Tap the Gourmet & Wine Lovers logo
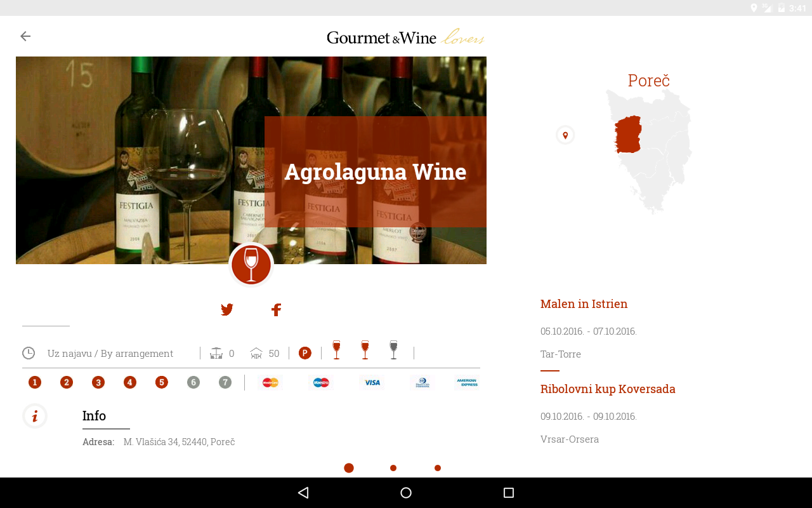The height and width of the screenshot is (508, 812). (406, 37)
